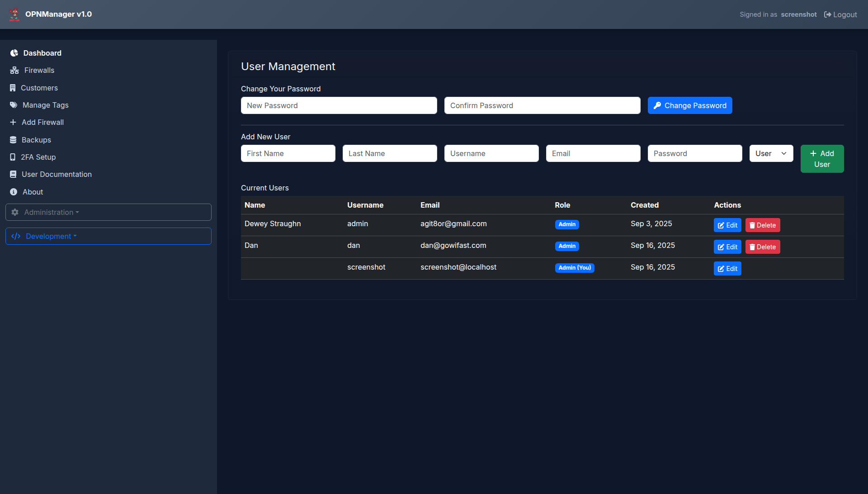Click the Admin badge for Dewey Straughn
The height and width of the screenshot is (494, 868).
point(567,224)
